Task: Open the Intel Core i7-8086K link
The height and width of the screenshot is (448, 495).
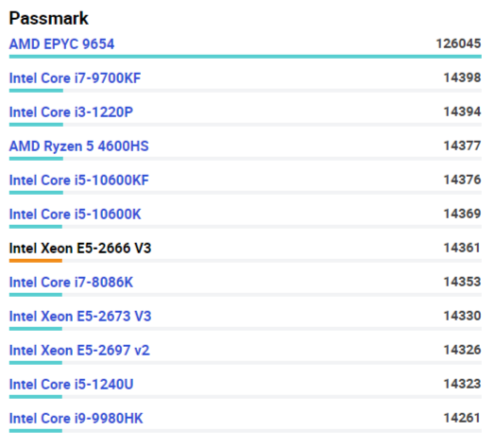Action: click(71, 283)
